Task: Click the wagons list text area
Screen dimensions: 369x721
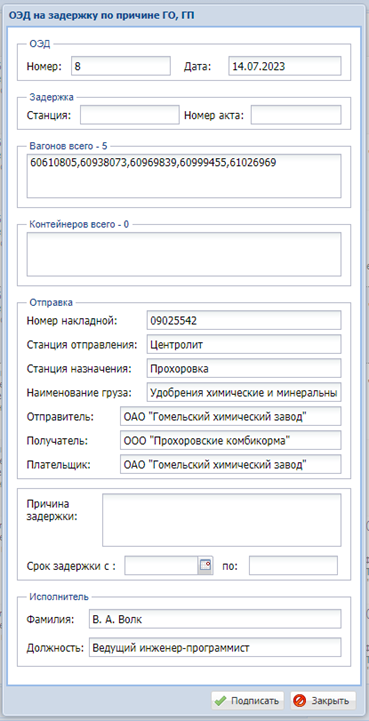Action: click(184, 176)
